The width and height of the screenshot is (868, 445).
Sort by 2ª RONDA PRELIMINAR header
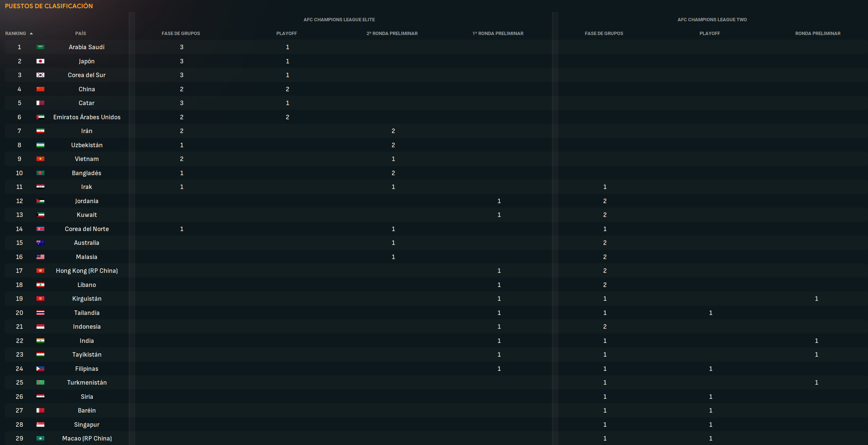392,34
